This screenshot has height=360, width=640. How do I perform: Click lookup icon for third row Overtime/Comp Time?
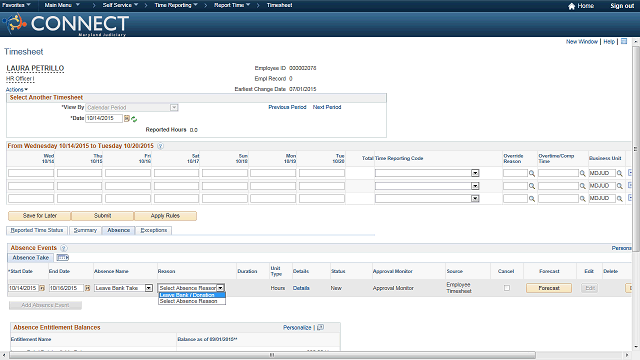(x=582, y=199)
